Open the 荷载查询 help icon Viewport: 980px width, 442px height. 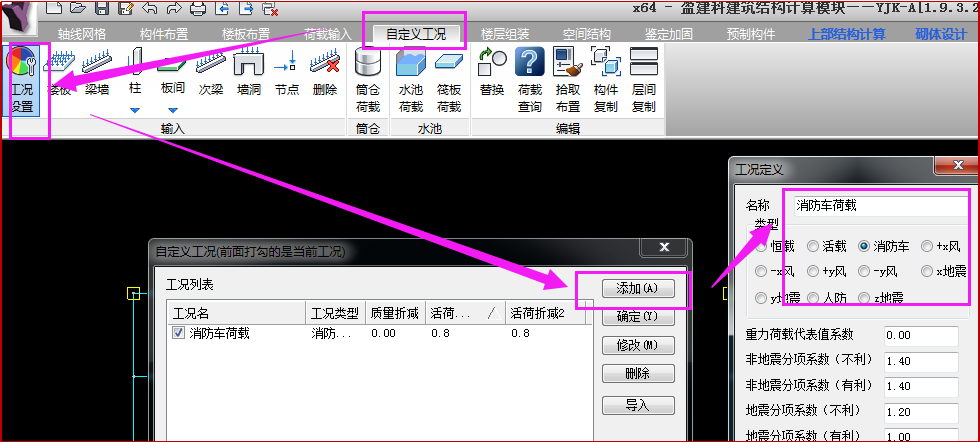(530, 80)
